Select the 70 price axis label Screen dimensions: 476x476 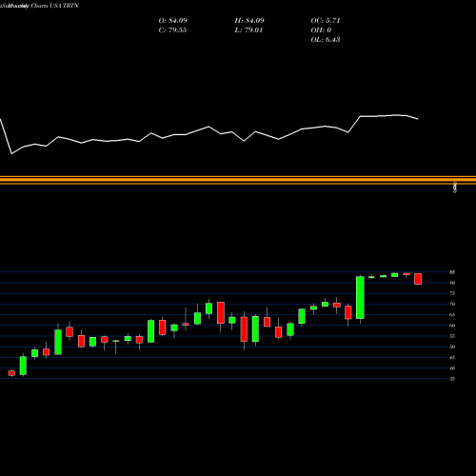(452, 304)
